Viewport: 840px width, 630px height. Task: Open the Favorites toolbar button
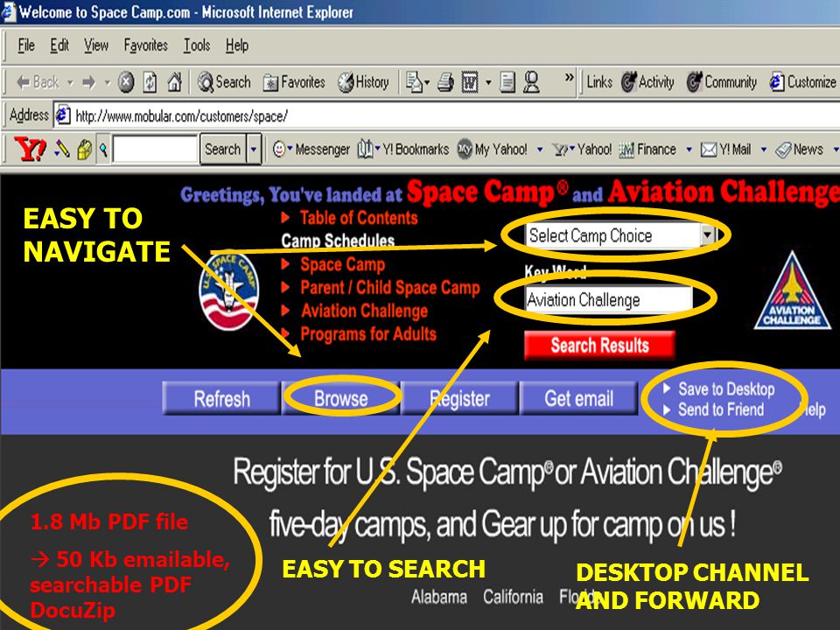(294, 82)
